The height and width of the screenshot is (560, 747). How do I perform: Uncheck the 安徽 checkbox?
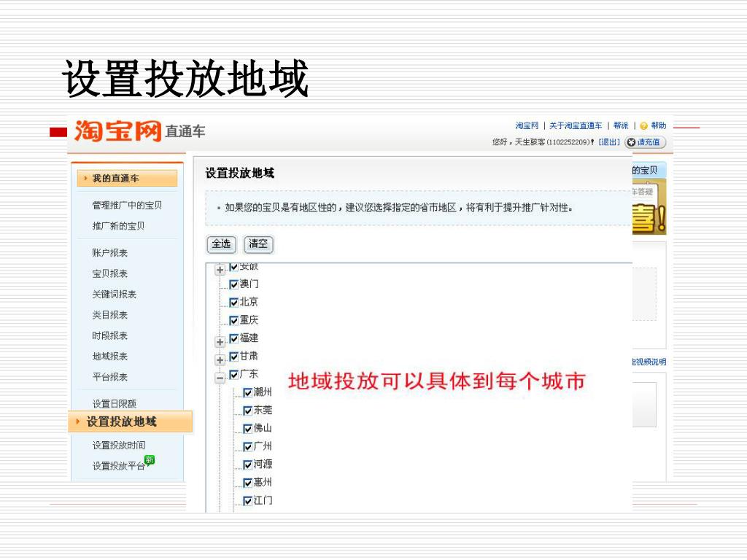tap(233, 267)
